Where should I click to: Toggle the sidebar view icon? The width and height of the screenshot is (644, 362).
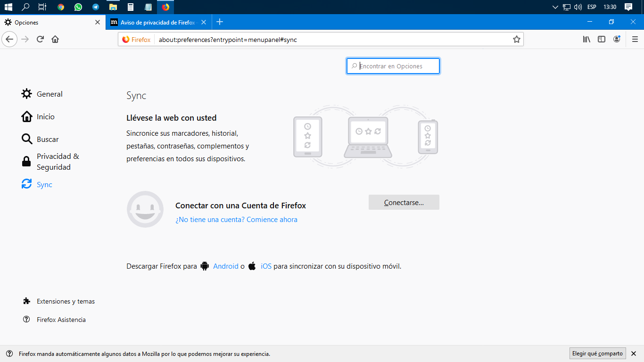(602, 40)
